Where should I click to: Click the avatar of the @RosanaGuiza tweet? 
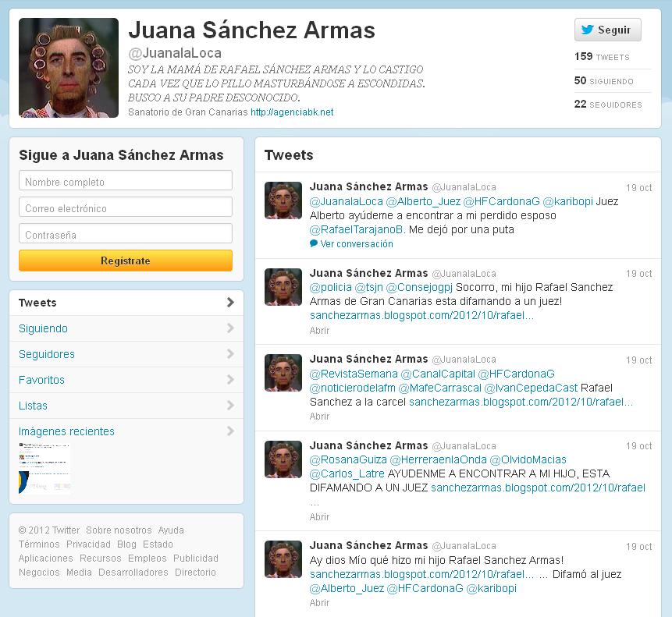(x=283, y=459)
